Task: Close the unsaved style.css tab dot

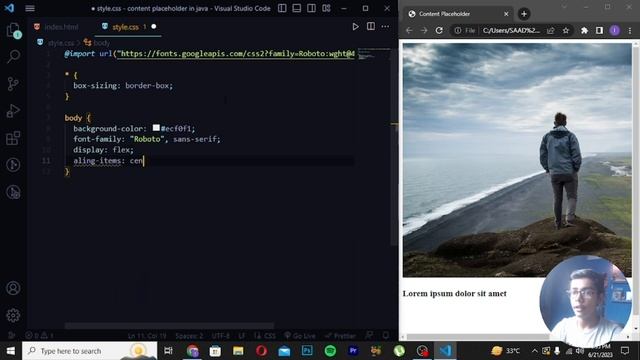Action: click(x=154, y=27)
